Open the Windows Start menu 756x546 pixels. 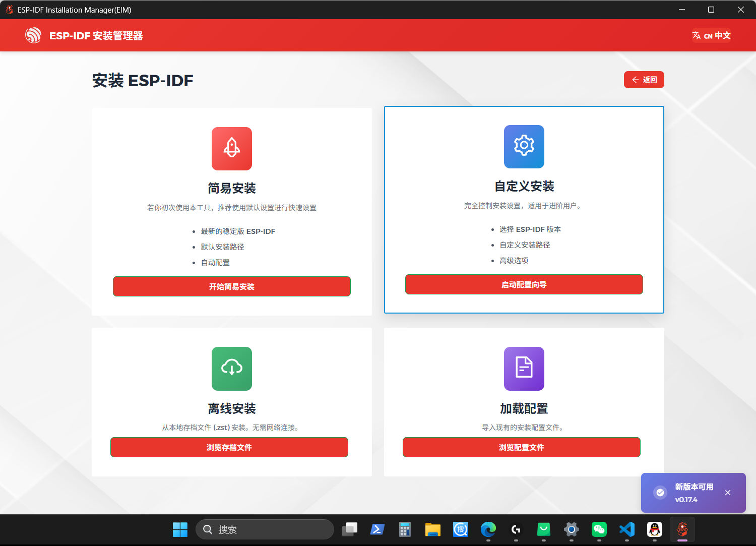[180, 529]
